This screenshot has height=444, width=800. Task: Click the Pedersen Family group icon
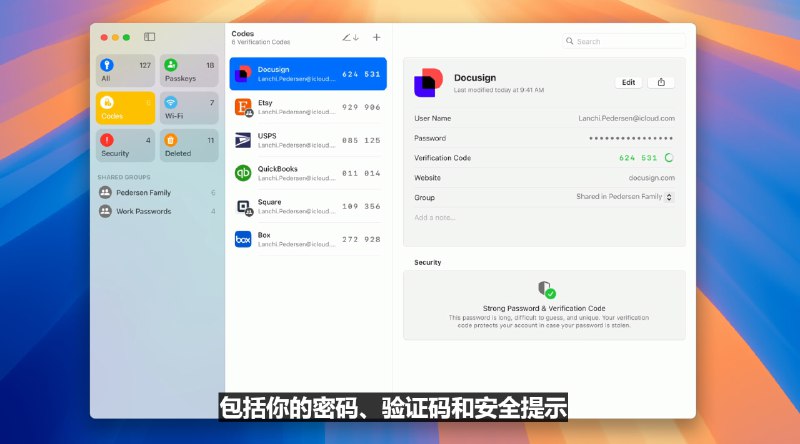coord(105,192)
